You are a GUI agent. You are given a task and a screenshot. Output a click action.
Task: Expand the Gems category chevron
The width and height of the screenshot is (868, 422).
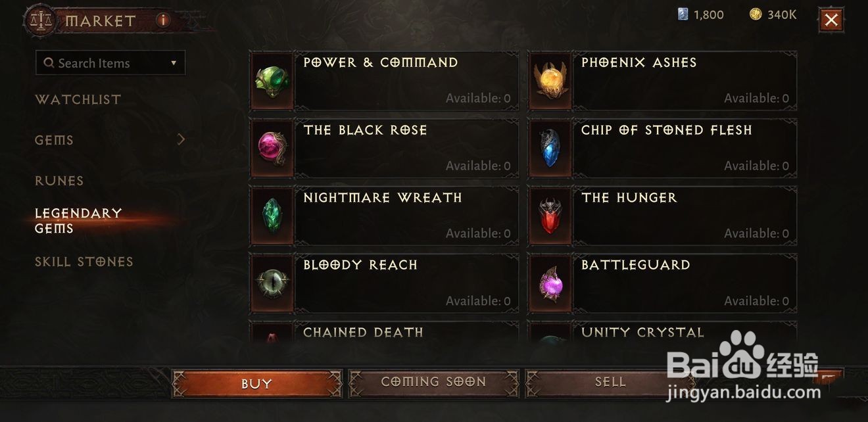click(181, 139)
